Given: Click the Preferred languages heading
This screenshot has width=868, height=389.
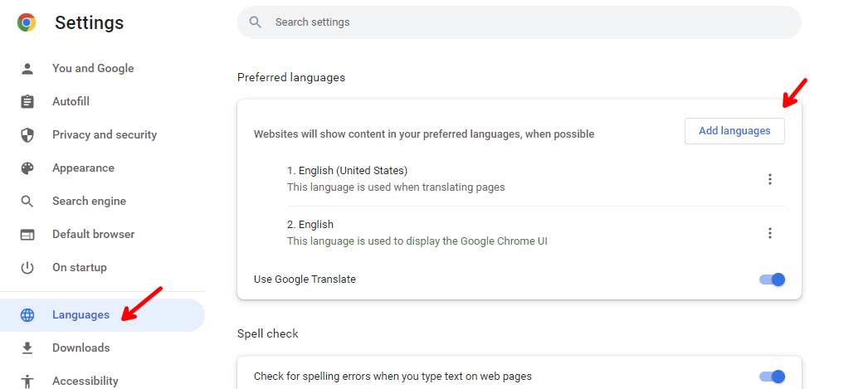Looking at the screenshot, I should 291,77.
